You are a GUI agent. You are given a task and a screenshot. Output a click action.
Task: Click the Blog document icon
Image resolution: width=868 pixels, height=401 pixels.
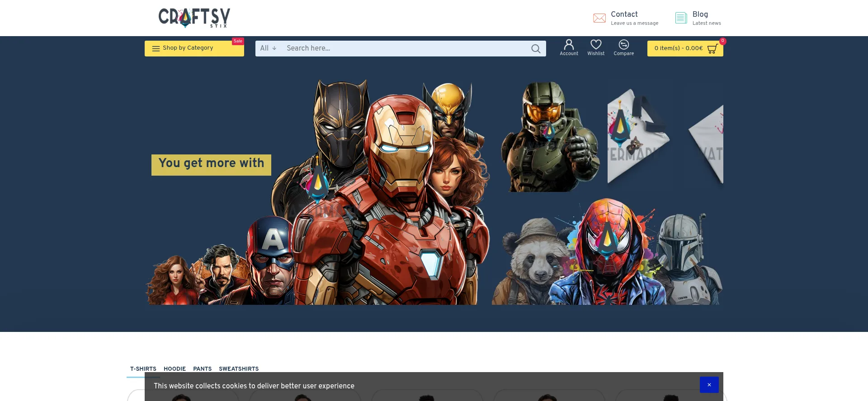(x=681, y=18)
